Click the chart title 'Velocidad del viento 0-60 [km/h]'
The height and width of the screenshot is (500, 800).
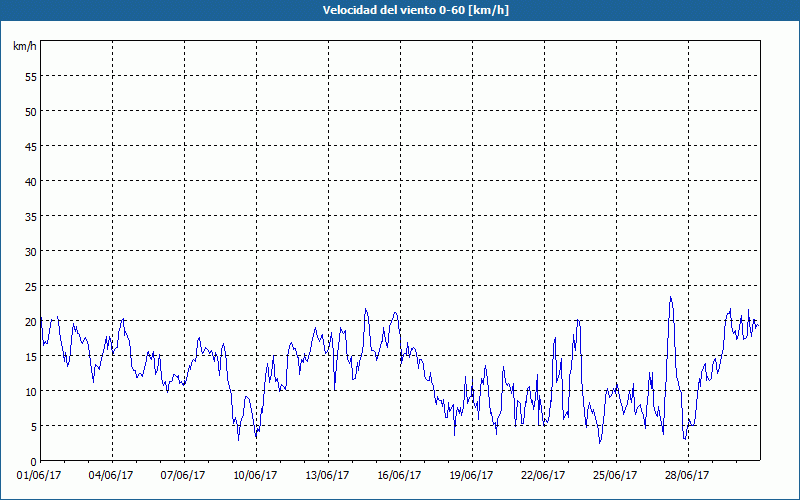pyautogui.click(x=416, y=10)
